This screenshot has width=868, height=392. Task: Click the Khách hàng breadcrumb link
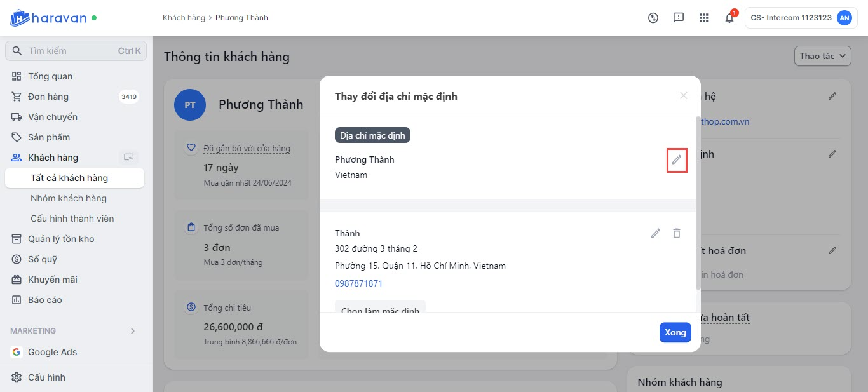(184, 18)
